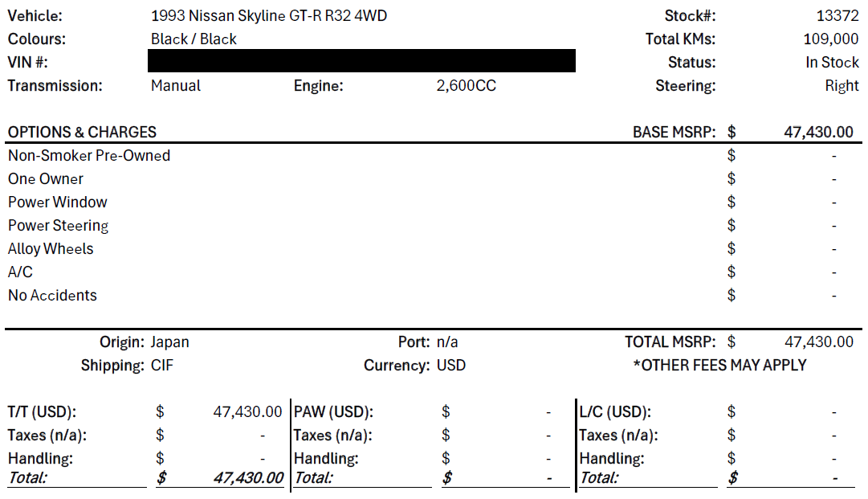Image resolution: width=868 pixels, height=499 pixels.
Task: Select the 2,600CC engine value
Action: coord(466,86)
